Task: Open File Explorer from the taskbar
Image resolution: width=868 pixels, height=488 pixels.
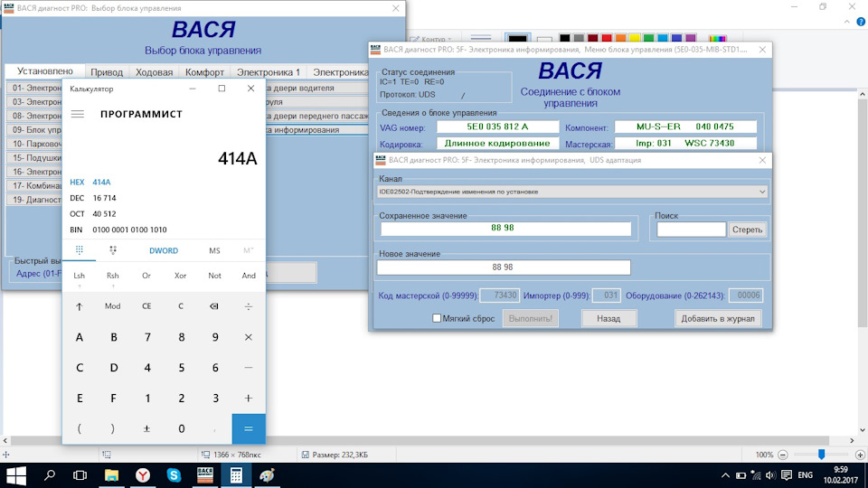Action: click(x=111, y=475)
